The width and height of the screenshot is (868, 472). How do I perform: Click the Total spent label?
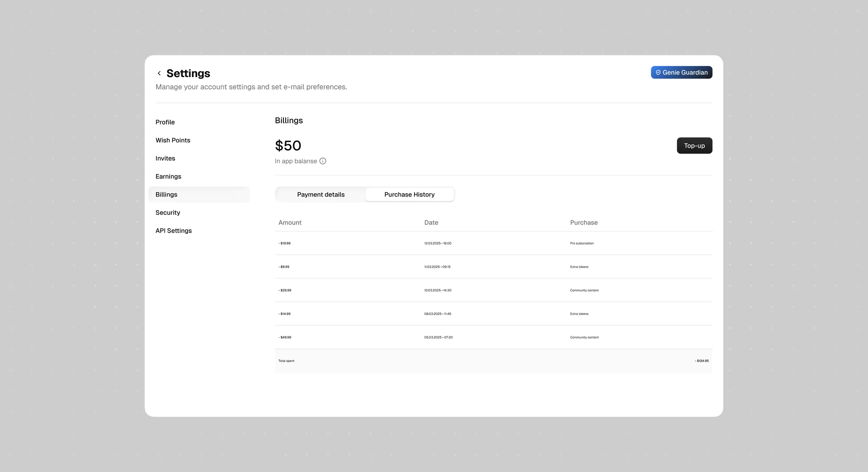[286, 361]
